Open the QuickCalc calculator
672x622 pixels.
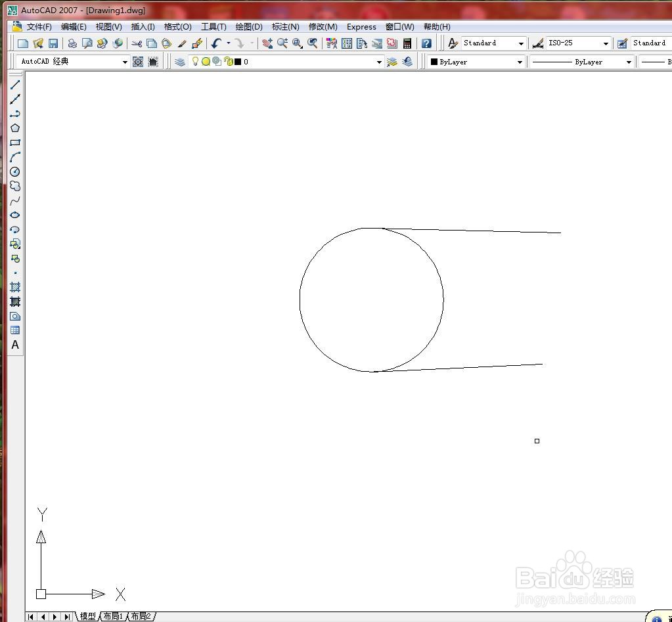click(x=407, y=43)
